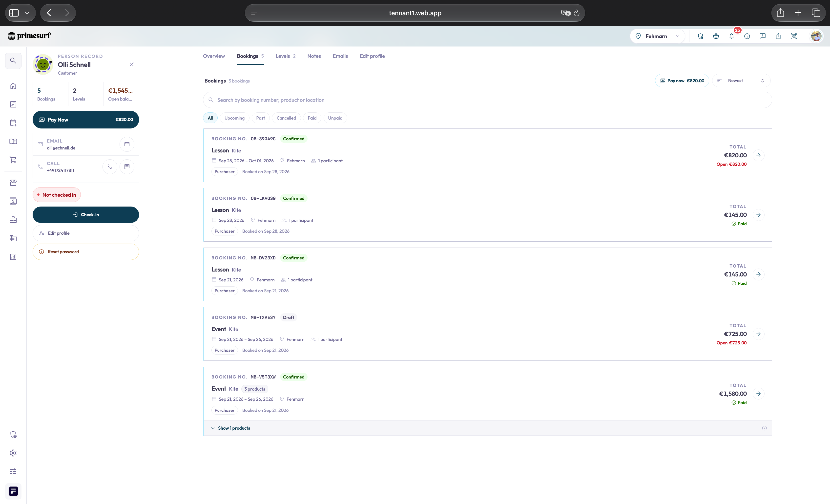Viewport: 830px width, 504px height.
Task: Click the notifications bell with 25 badge
Action: point(732,36)
